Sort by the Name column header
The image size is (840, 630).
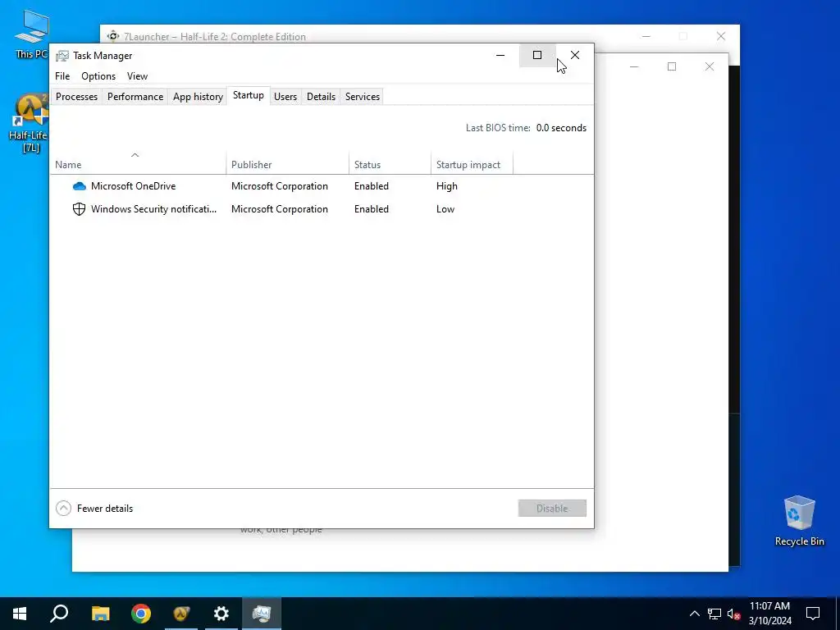coord(138,164)
